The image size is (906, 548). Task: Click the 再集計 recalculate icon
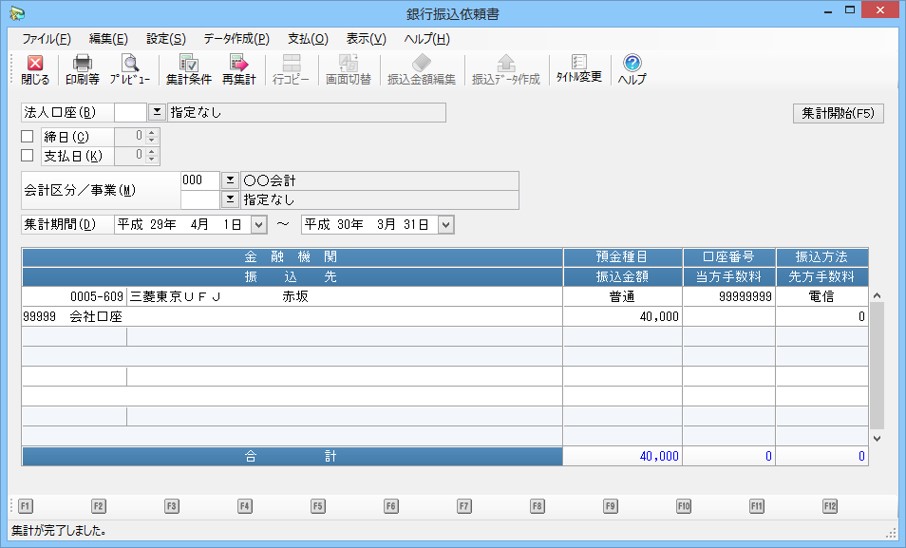tap(238, 69)
